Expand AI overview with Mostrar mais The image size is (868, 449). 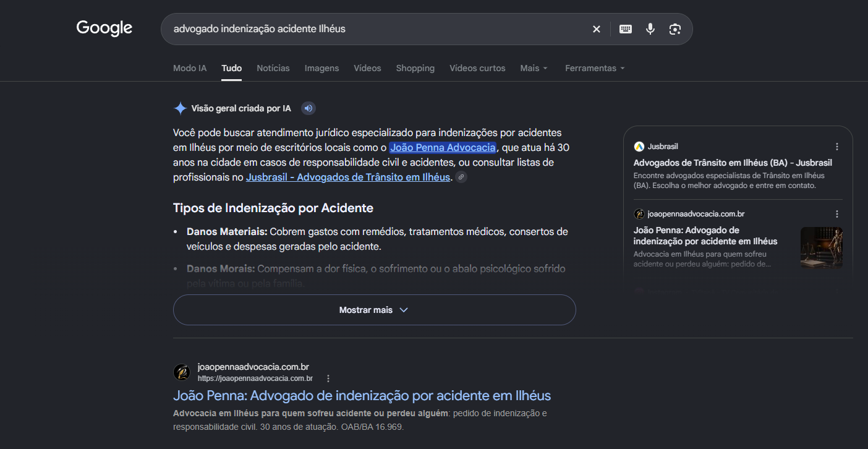coord(374,310)
